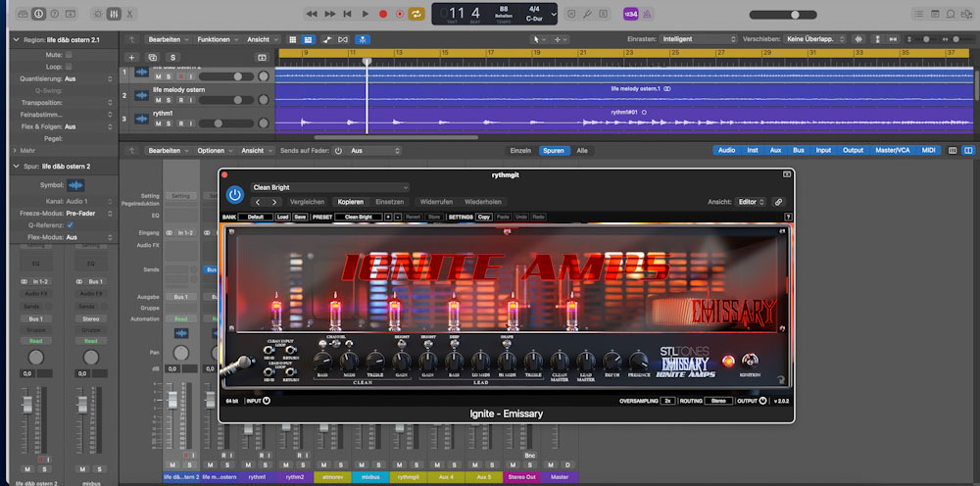Open tracks area Bearbeiten menu
Image resolution: width=980 pixels, height=486 pixels.
click(x=168, y=39)
